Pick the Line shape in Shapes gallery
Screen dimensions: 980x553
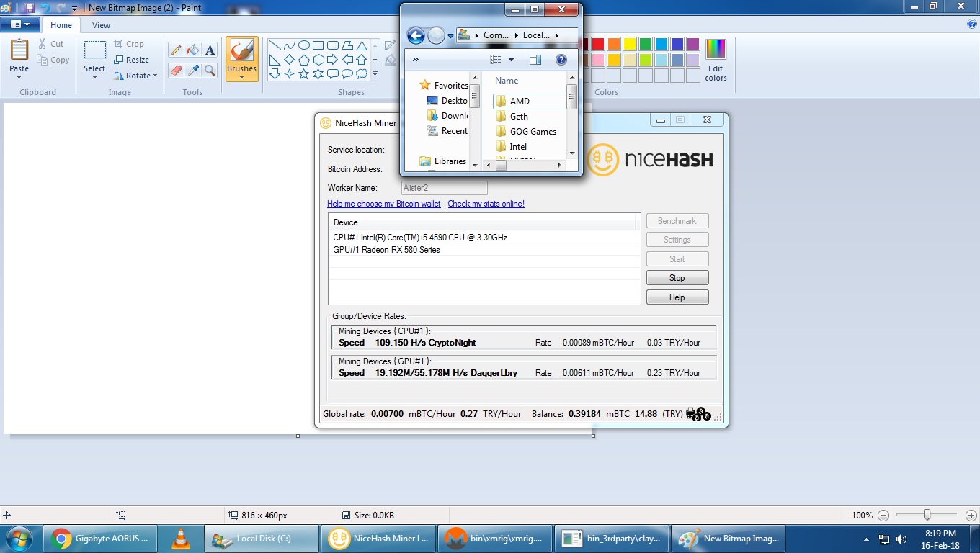coord(275,45)
